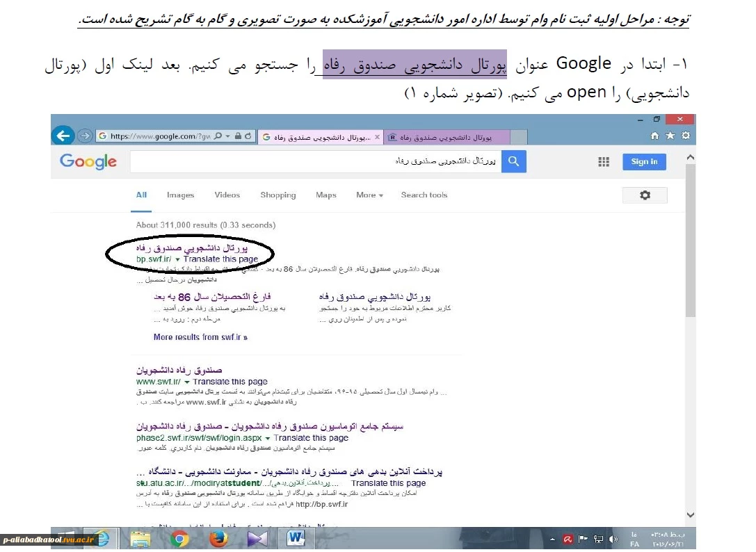
Task: Expand the dropdown arrow next to bp.swf.ir/
Action: (x=177, y=259)
